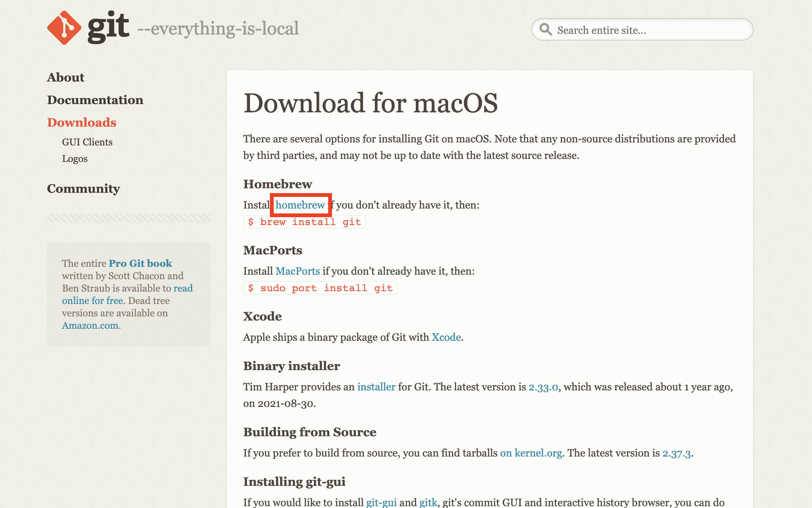The width and height of the screenshot is (812, 508).
Task: Click the Installing git-gui heading
Action: (x=294, y=482)
